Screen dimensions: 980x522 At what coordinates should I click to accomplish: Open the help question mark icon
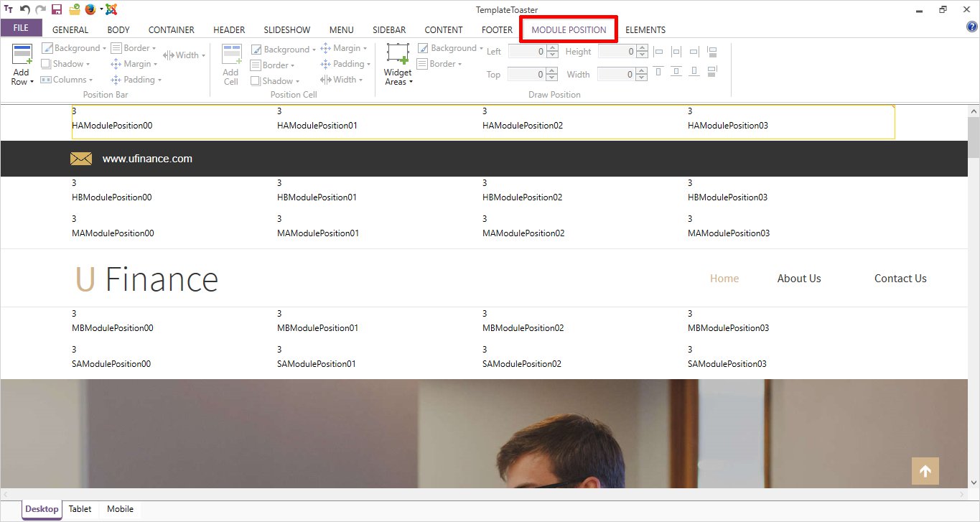pyautogui.click(x=971, y=27)
